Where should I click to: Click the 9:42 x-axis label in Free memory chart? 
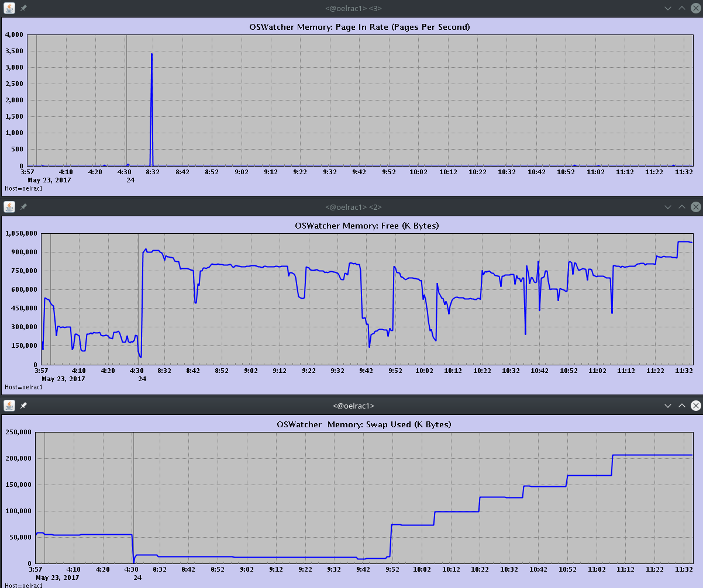tap(366, 370)
